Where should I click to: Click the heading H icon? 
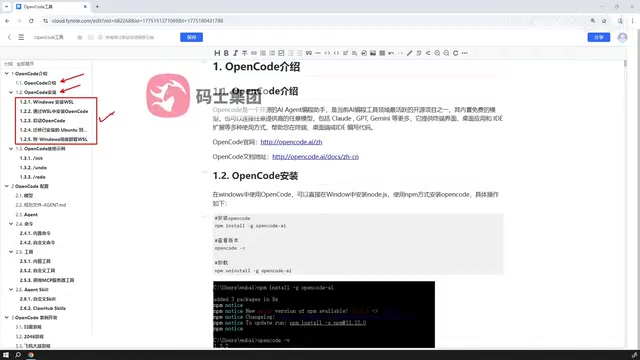(x=217, y=53)
